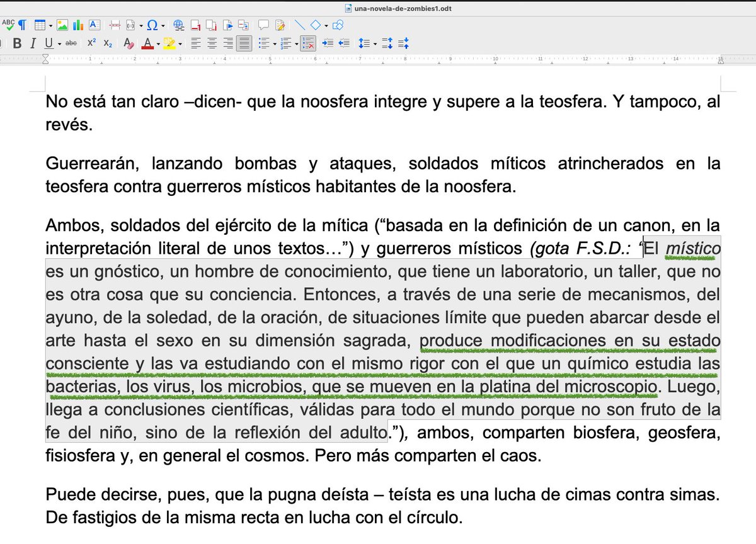The width and height of the screenshot is (756, 544).
Task: Align paragraph text right
Action: pyautogui.click(x=228, y=43)
